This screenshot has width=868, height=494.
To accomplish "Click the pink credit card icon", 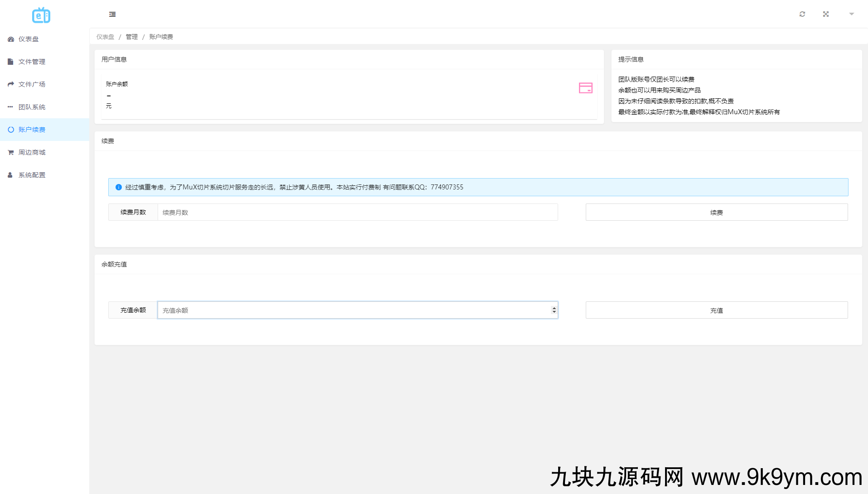I will (585, 87).
